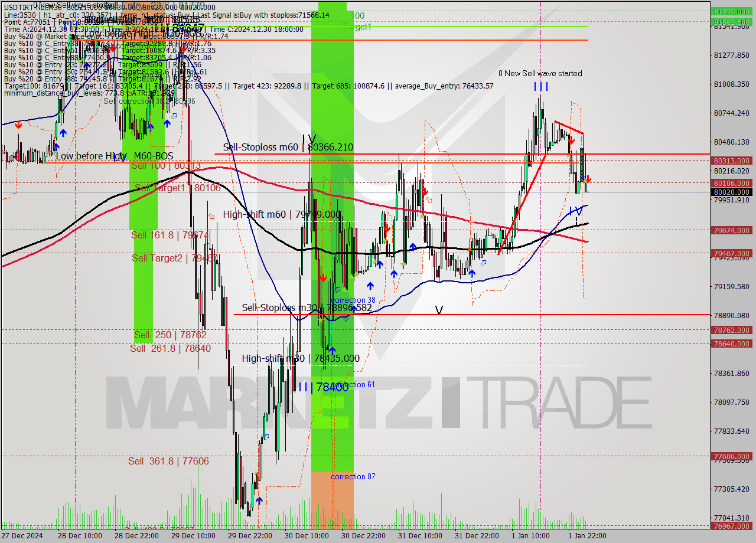Click the 81008.350 price axis value
Viewport: 756px width, 543px height.
point(732,84)
